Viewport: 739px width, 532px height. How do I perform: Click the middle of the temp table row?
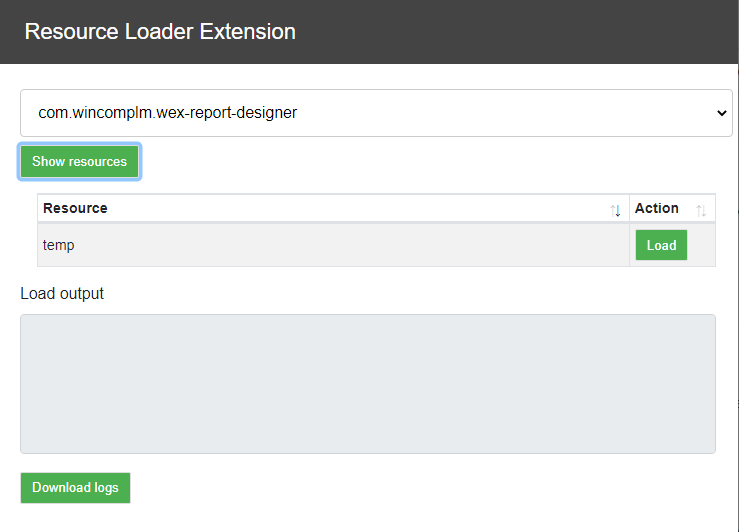pyautogui.click(x=376, y=245)
